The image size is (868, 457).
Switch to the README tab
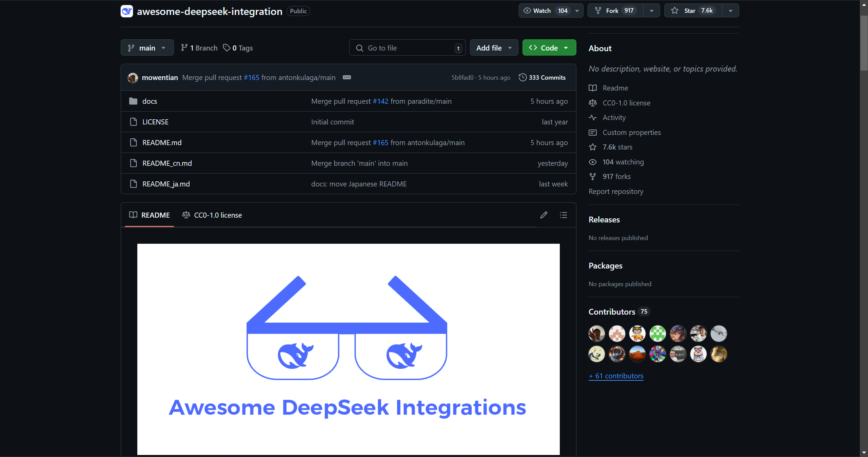point(150,215)
